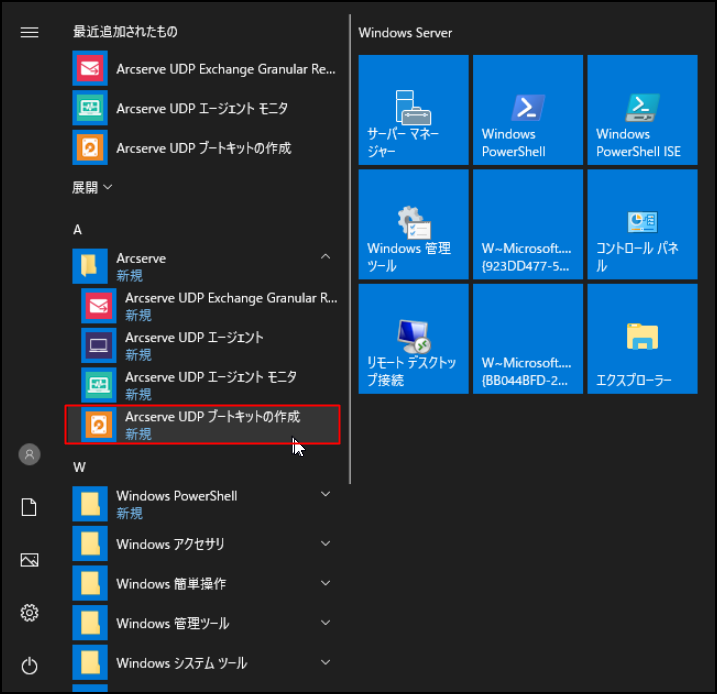Open the Windows PowerShell ISE tile
Viewport: 717px width, 694px height.
coord(642,109)
